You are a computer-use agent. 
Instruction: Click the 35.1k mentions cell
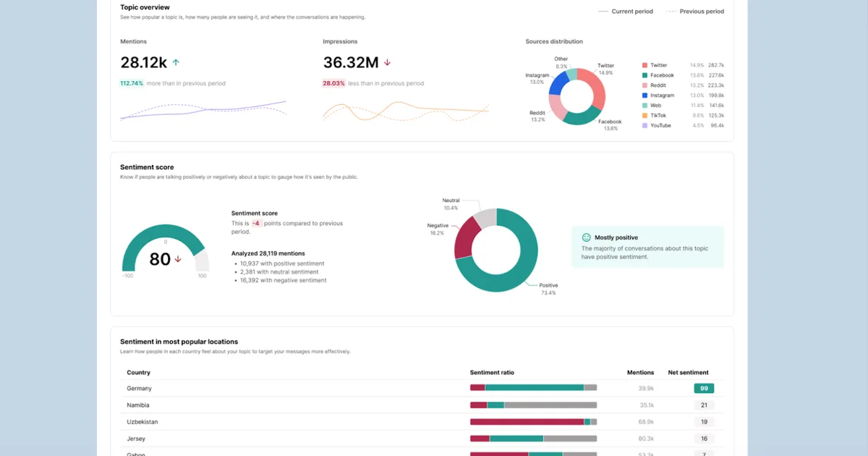[647, 405]
